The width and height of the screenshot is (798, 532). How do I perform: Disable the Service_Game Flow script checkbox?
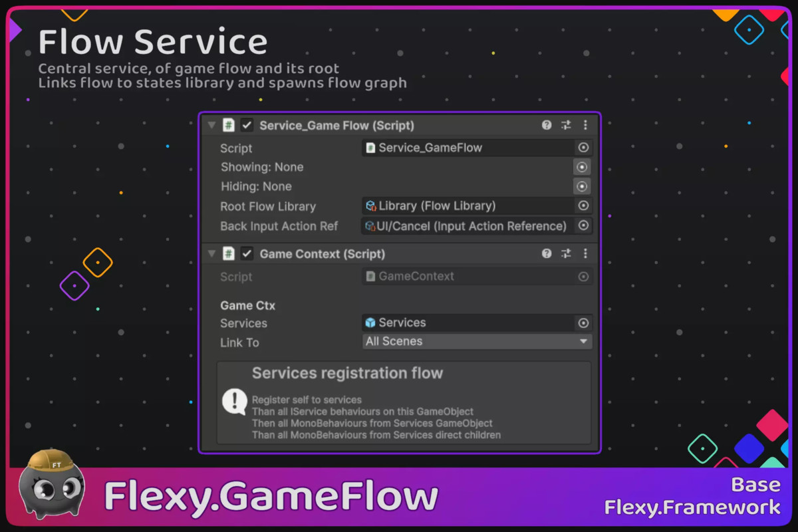247,125
